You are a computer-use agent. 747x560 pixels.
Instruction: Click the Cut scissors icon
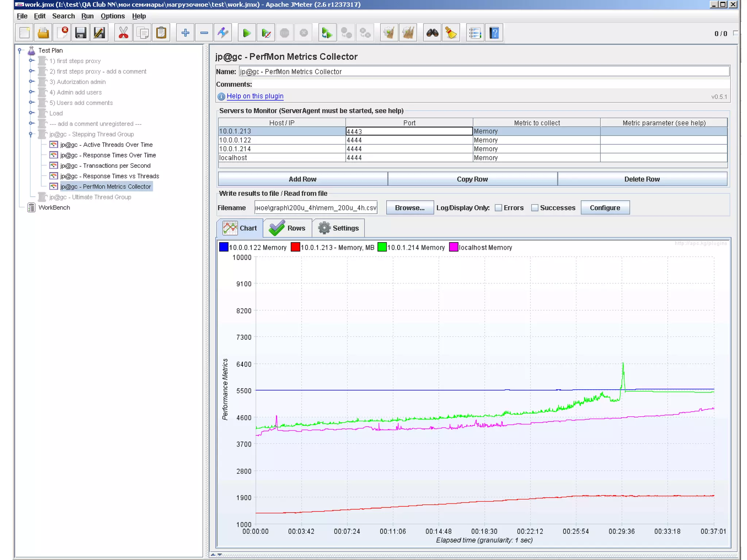[x=123, y=33]
